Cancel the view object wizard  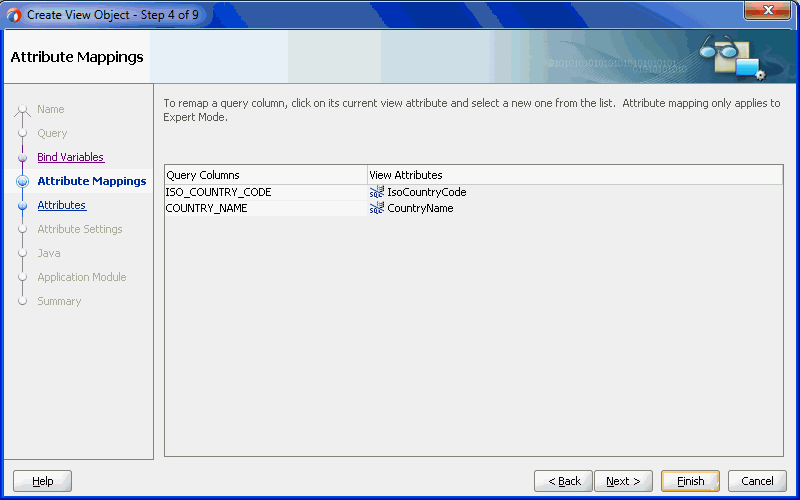point(757,481)
